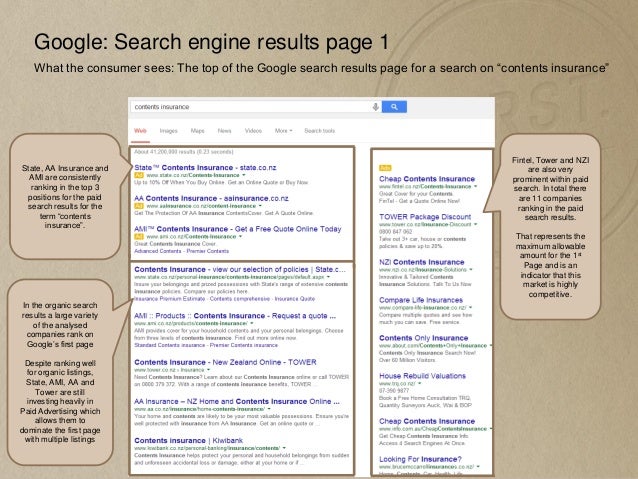Click Premier Contents sitelink under AMI ad

tap(208, 251)
